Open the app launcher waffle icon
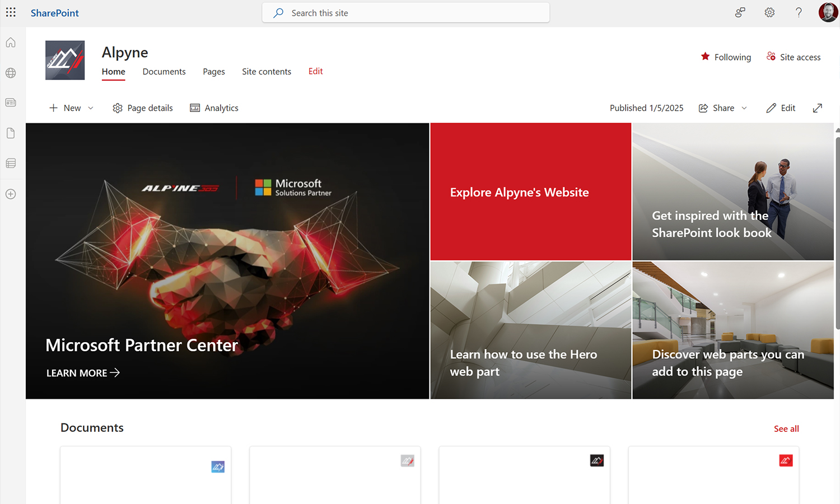This screenshot has height=504, width=840. pos(11,12)
